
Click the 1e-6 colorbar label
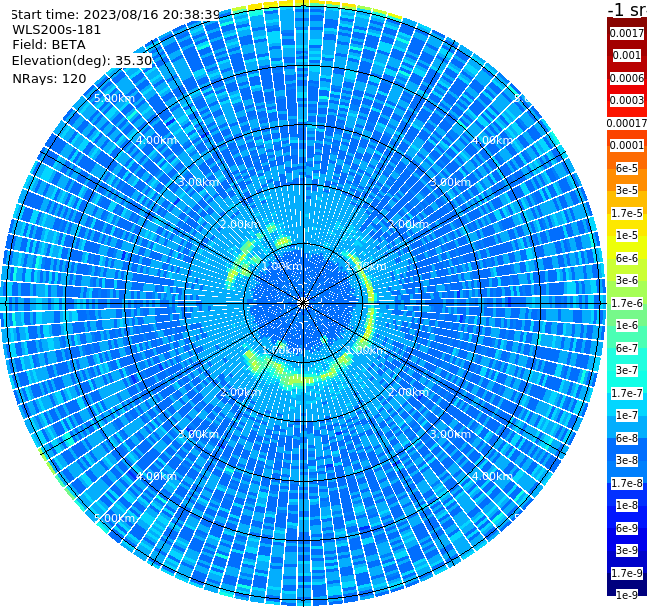tap(627, 325)
